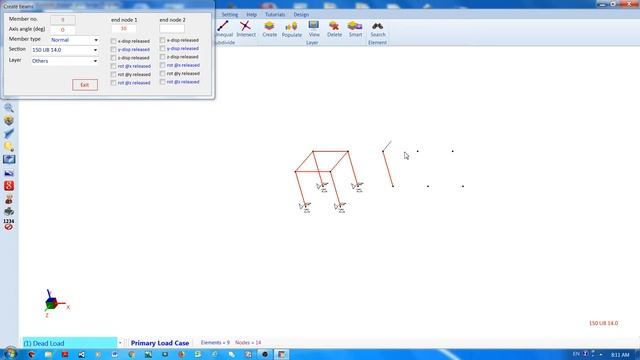Open the Tutorials menu

coord(275,14)
